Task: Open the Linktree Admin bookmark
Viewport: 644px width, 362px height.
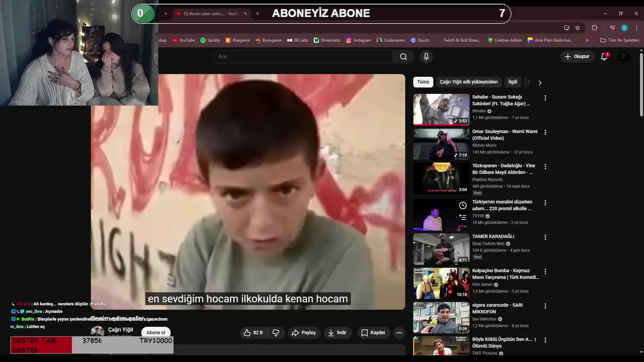Action: coord(505,40)
